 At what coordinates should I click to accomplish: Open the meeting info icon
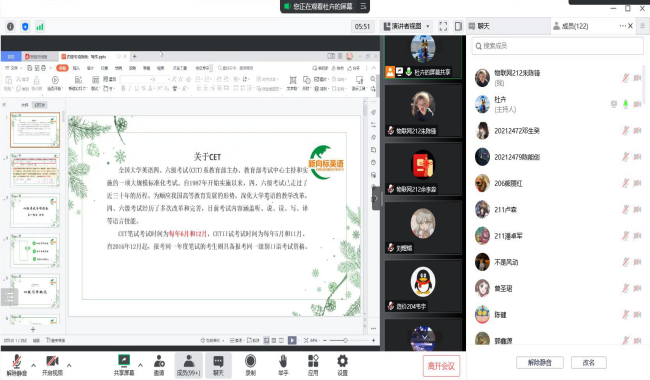(x=10, y=27)
